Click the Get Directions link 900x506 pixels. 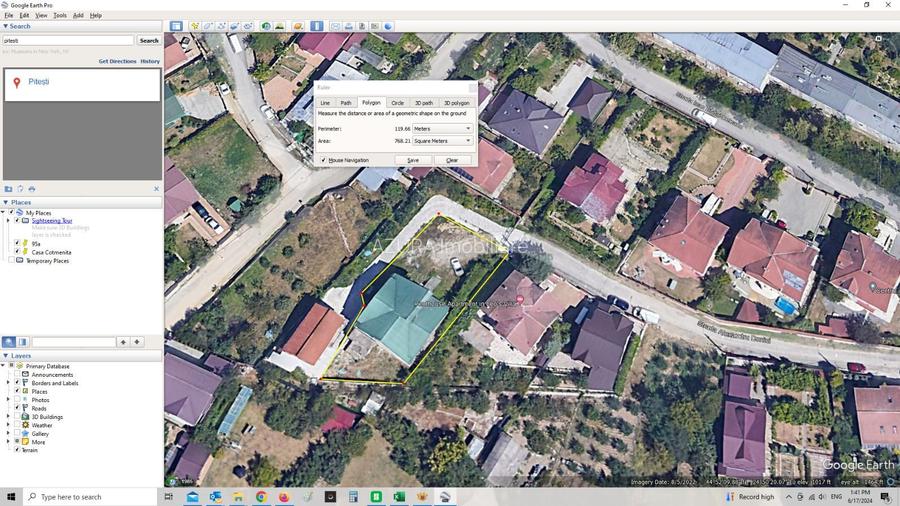coord(117,61)
